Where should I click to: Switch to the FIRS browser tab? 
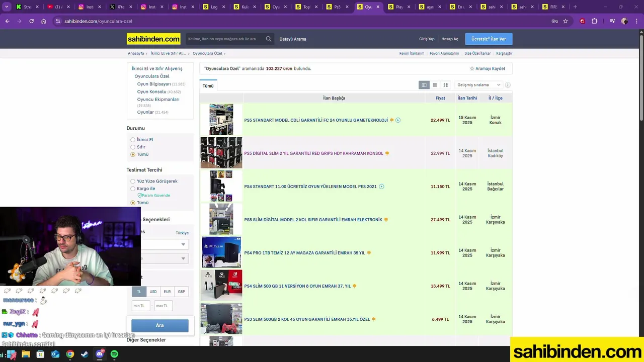(553, 7)
